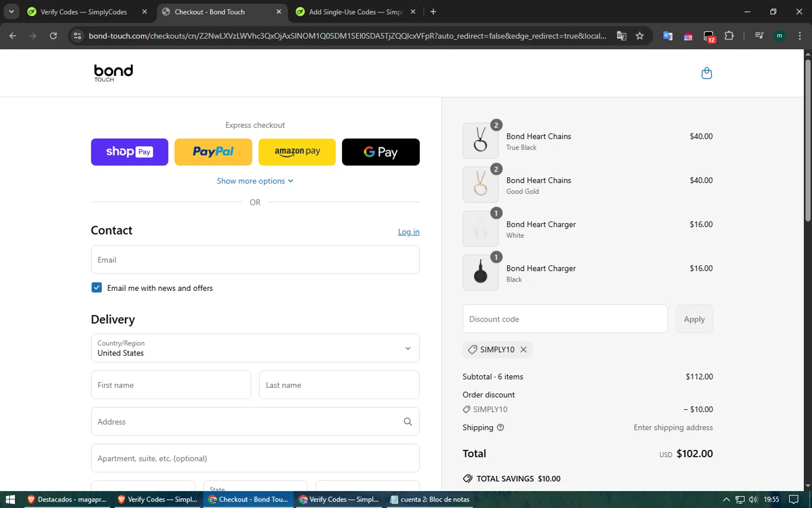Pay with Google Pay
The image size is (812, 508).
coord(381,152)
